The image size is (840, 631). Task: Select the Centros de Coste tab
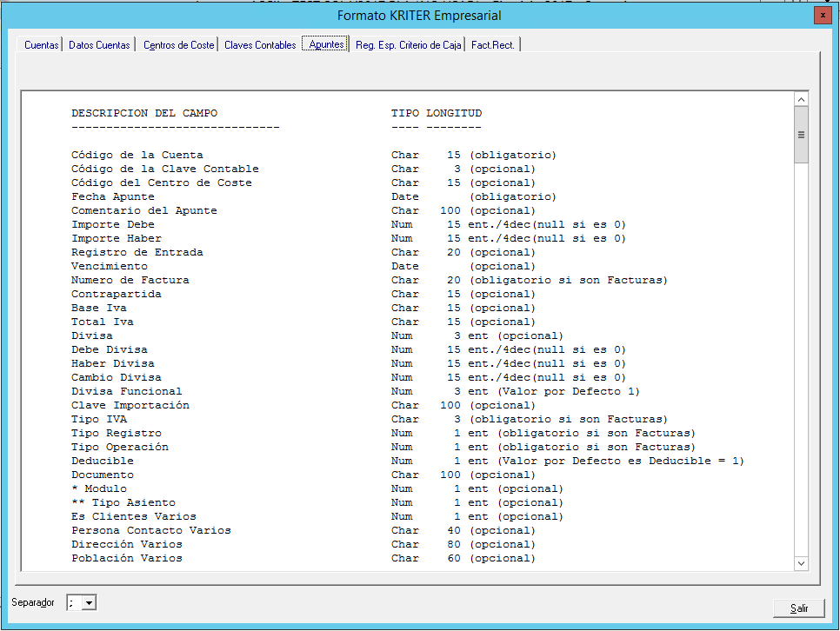tap(178, 45)
